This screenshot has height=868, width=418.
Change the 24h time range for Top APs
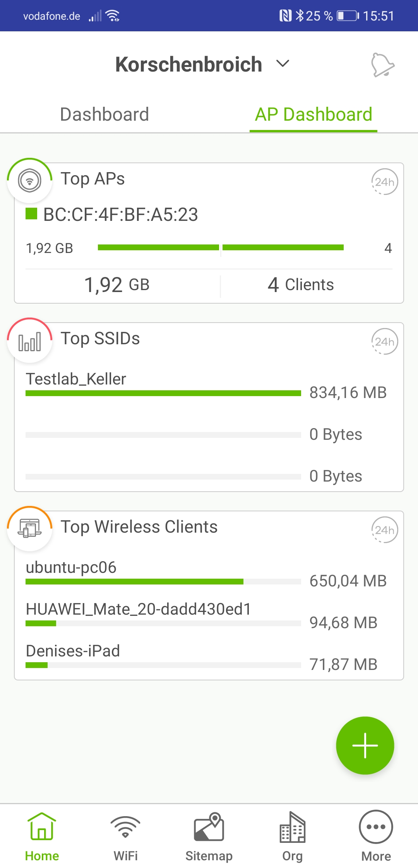pyautogui.click(x=384, y=182)
